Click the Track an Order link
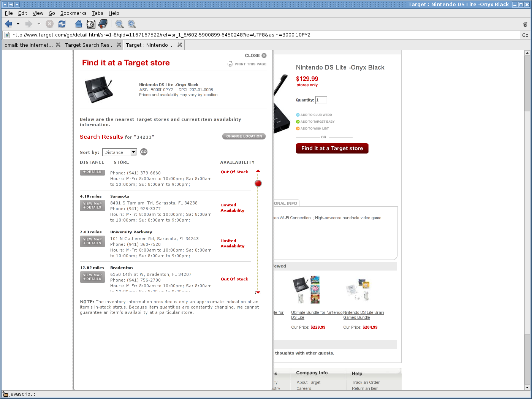The width and height of the screenshot is (532, 399). pyautogui.click(x=366, y=382)
